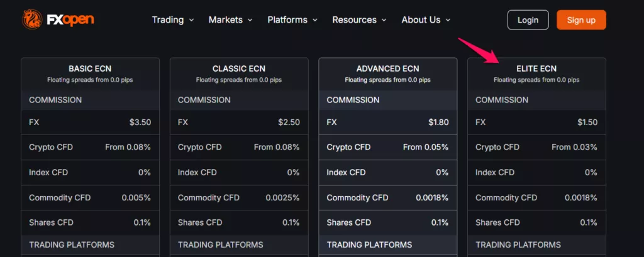Open the Platforms menu
This screenshot has width=644, height=257.
click(287, 19)
